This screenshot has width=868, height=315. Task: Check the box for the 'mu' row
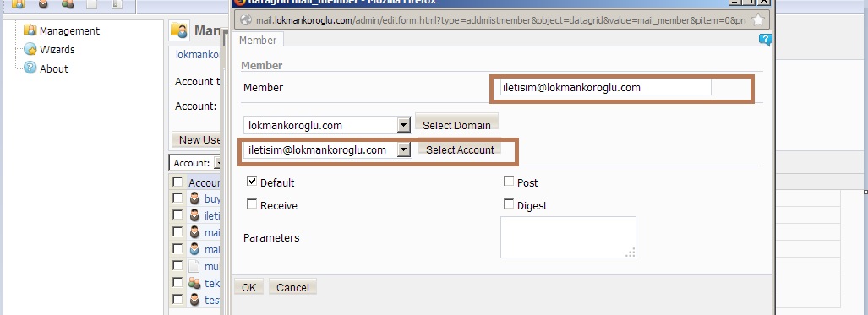[x=177, y=266]
